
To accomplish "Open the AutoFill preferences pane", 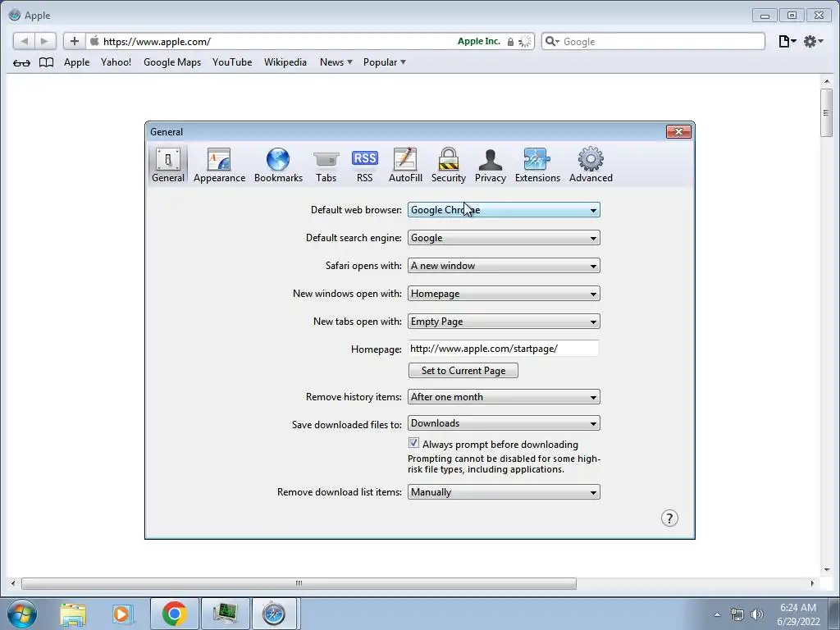I will pos(405,164).
